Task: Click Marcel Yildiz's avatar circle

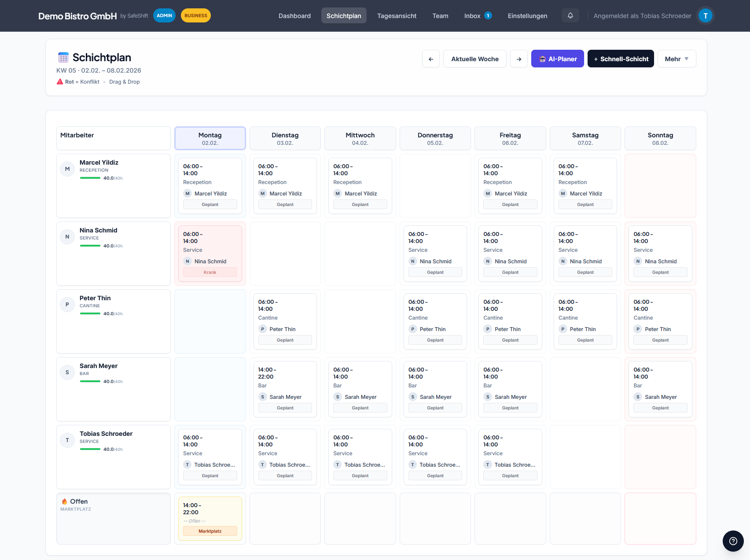Action: [x=67, y=169]
